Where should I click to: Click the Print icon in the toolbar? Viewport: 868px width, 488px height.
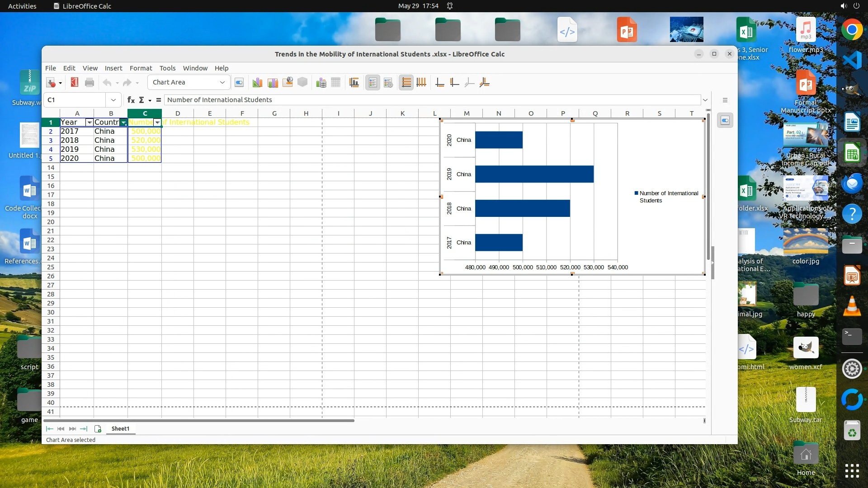(x=90, y=82)
